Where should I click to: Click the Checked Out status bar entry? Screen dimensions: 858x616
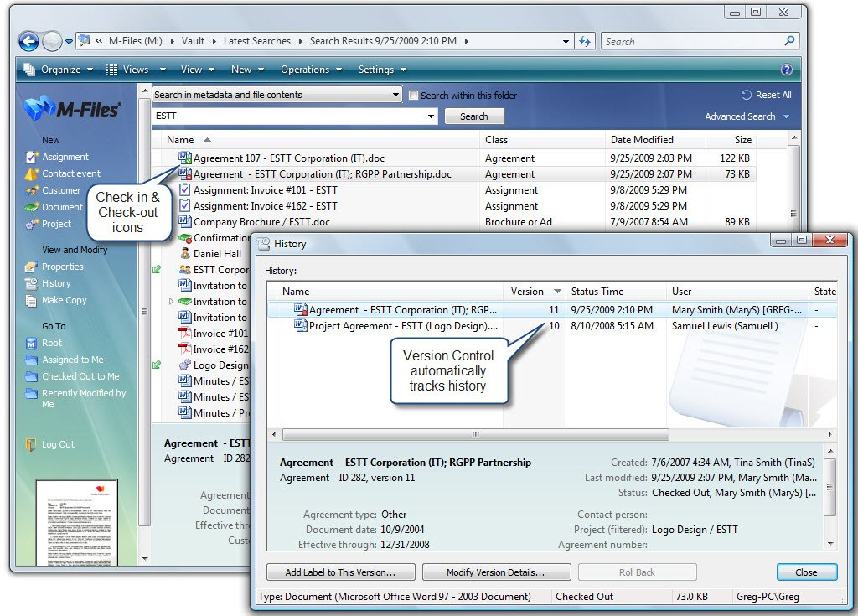point(584,596)
